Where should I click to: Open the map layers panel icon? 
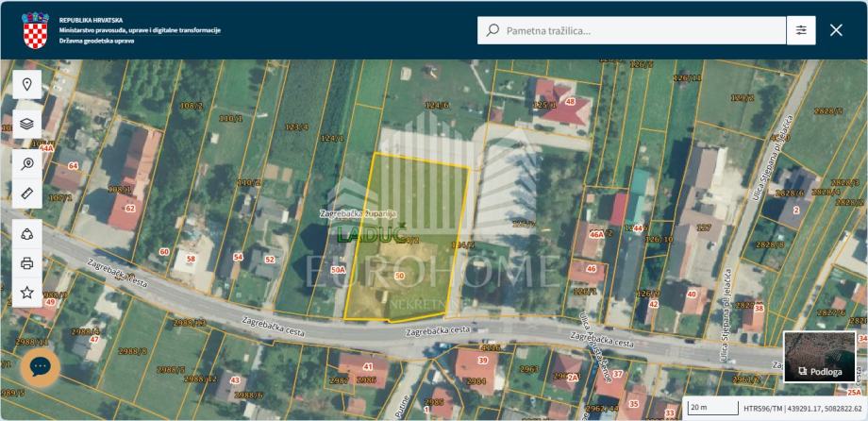(x=26, y=124)
